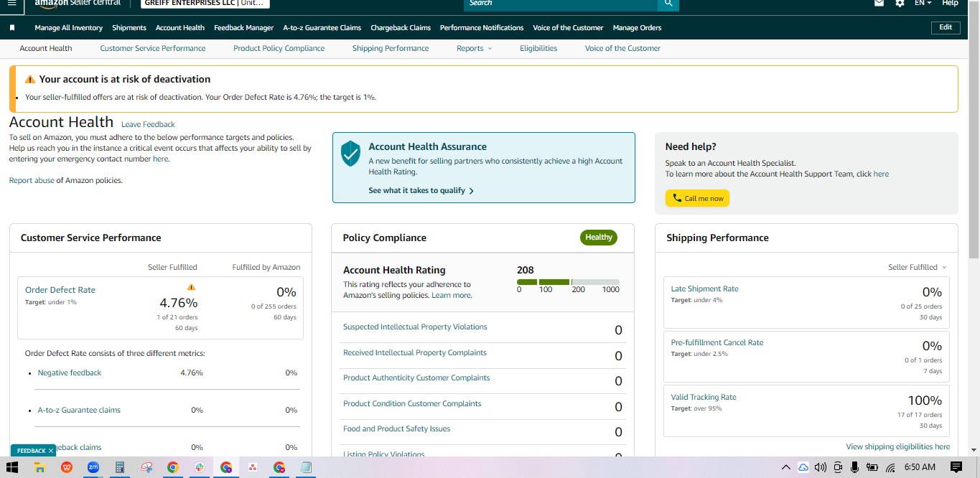The image size is (980, 478).
Task: Open Feedback Manager menu item
Action: [x=243, y=28]
